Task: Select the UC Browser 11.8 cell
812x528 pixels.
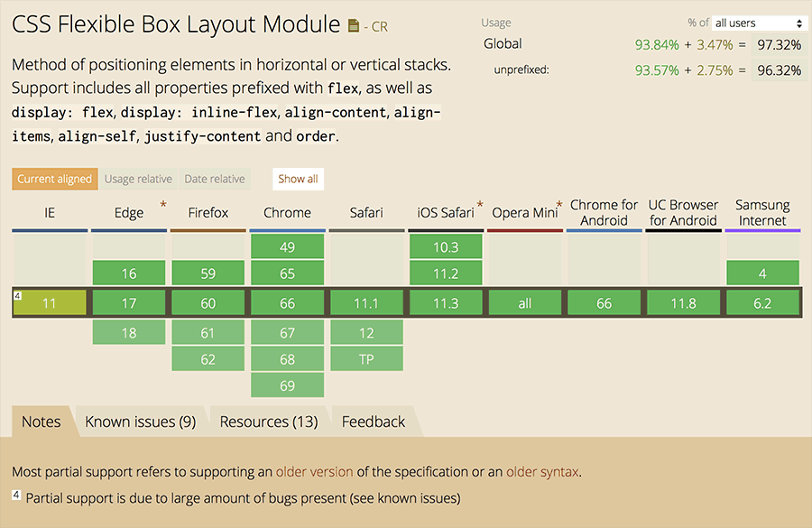Action: tap(684, 303)
